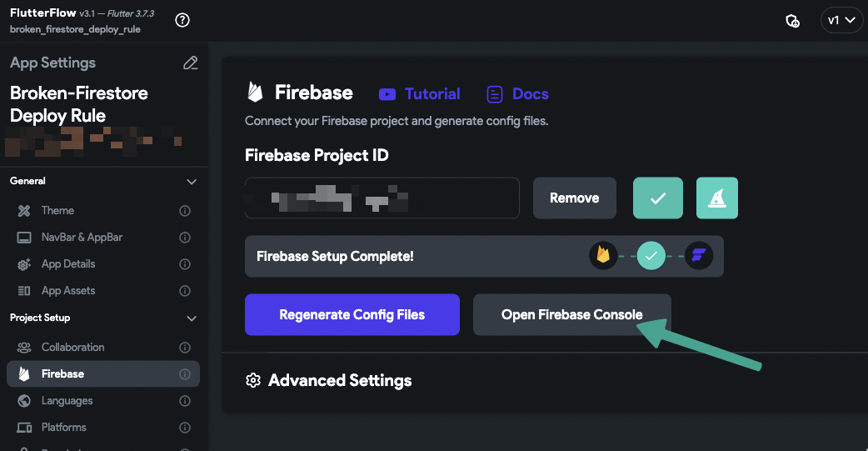The height and width of the screenshot is (451, 868).
Task: Click the wizard hat auto-setup icon
Action: [x=717, y=198]
